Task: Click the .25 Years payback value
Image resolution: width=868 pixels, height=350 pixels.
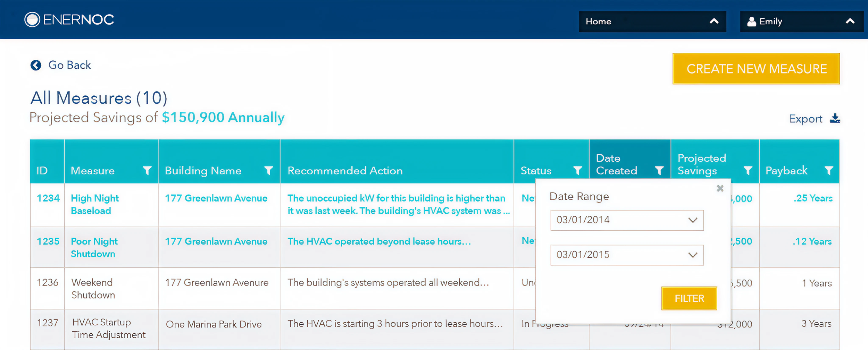Action: point(813,198)
